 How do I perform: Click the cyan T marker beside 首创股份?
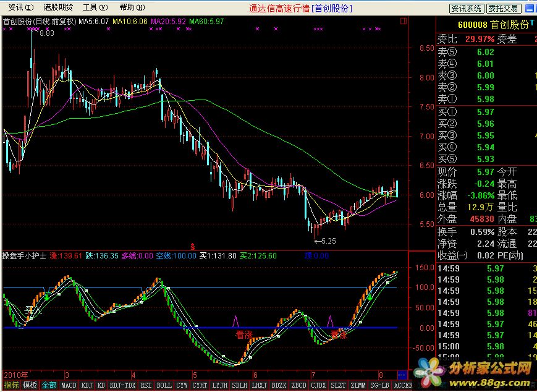click(532, 23)
